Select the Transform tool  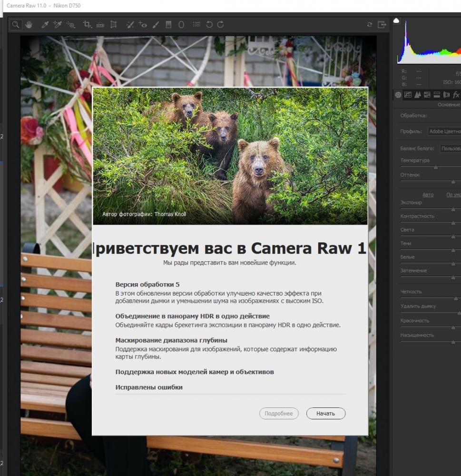114,25
